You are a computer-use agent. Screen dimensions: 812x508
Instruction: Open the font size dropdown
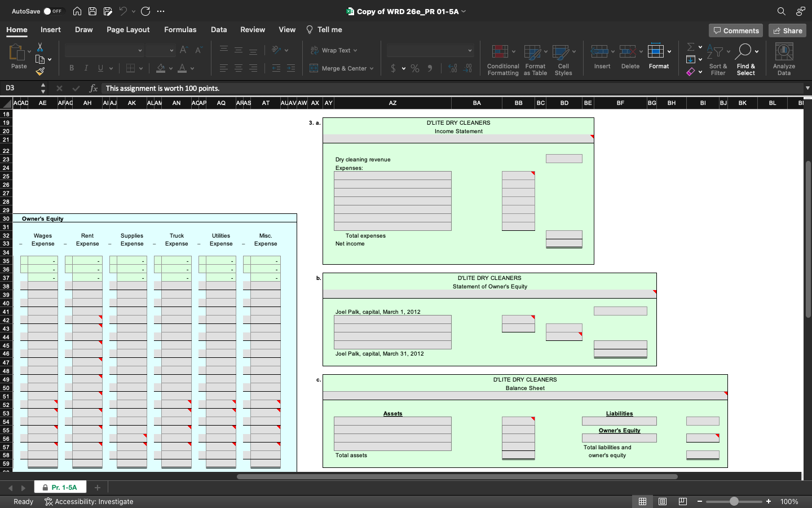point(172,50)
